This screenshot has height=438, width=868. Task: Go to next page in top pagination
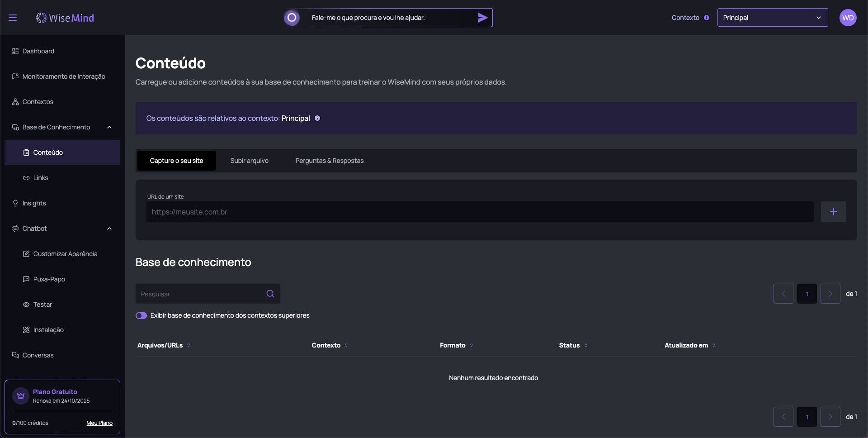click(x=830, y=294)
